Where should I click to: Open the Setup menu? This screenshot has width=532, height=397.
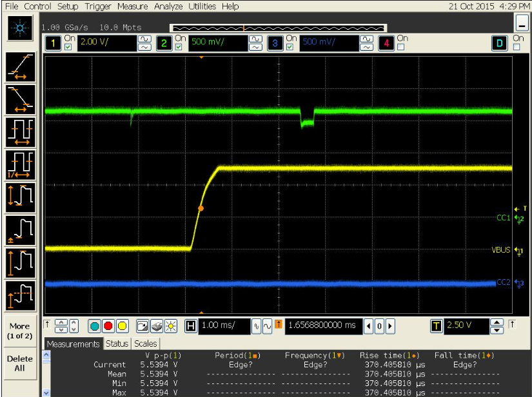(68, 6)
